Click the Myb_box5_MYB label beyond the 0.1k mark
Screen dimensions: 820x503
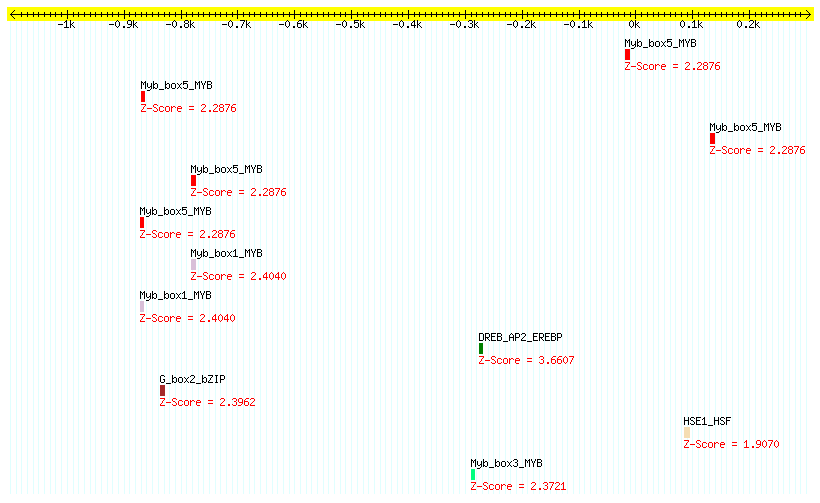pyautogui.click(x=745, y=128)
